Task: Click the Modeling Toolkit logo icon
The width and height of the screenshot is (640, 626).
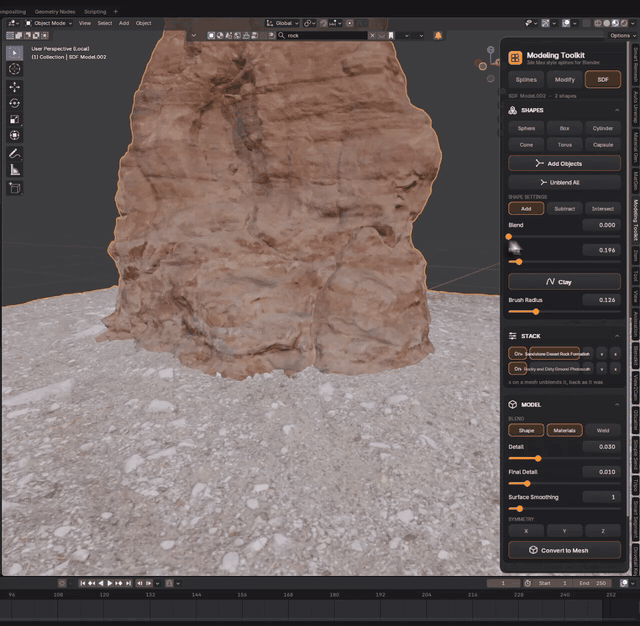Action: point(515,58)
